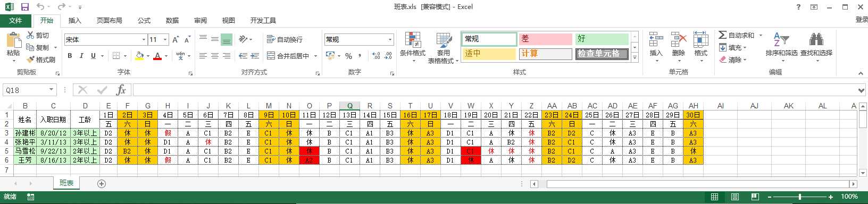Click the Save icon in quick access toolbar
Viewport: 868px width, 204px height.
(x=24, y=7)
